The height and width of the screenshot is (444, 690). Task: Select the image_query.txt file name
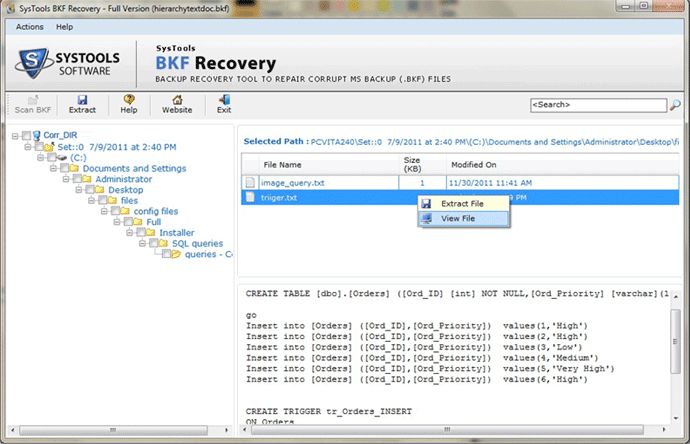coord(293,183)
